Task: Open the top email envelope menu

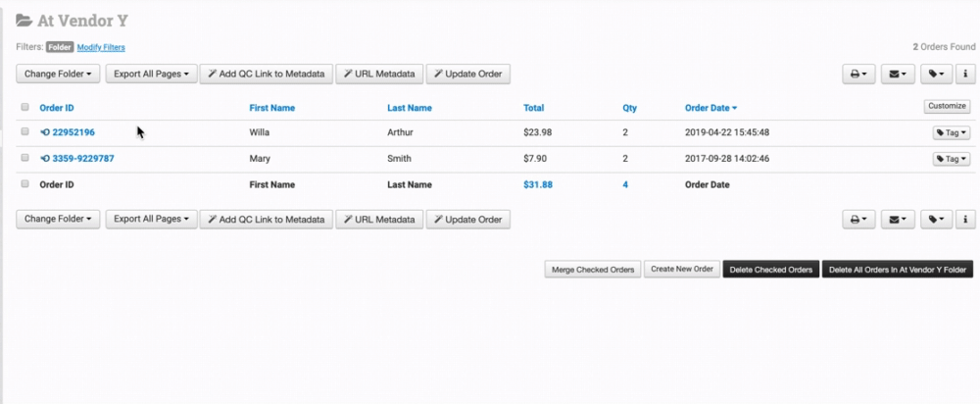Action: tap(898, 74)
